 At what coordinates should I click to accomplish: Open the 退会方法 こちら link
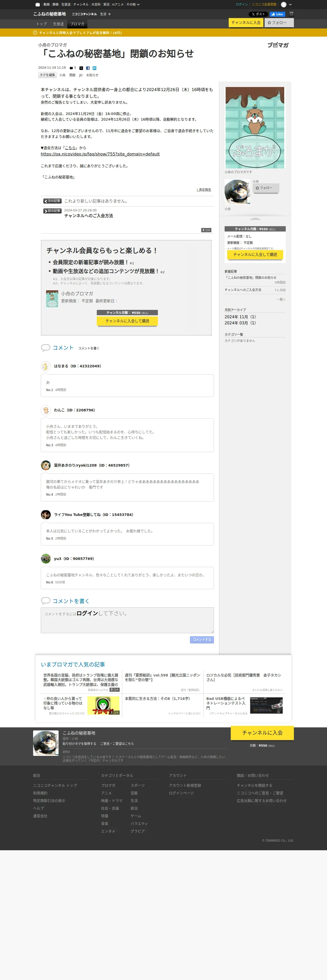click(70, 148)
